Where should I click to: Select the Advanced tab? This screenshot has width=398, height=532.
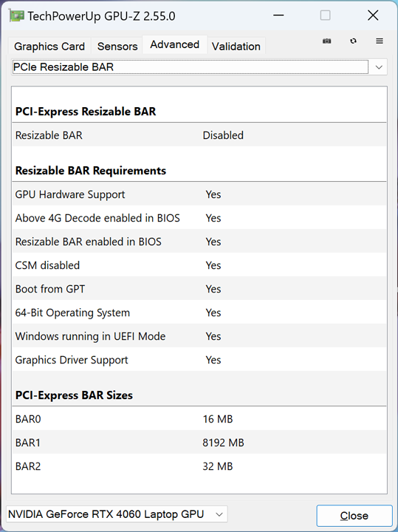coord(174,44)
